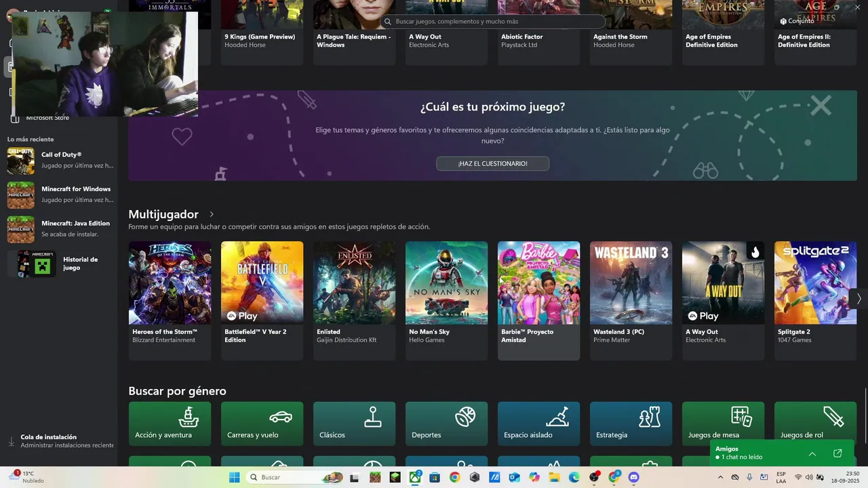Open the Juegos de rol genre tile
Screen dimensions: 868x488
815,424
